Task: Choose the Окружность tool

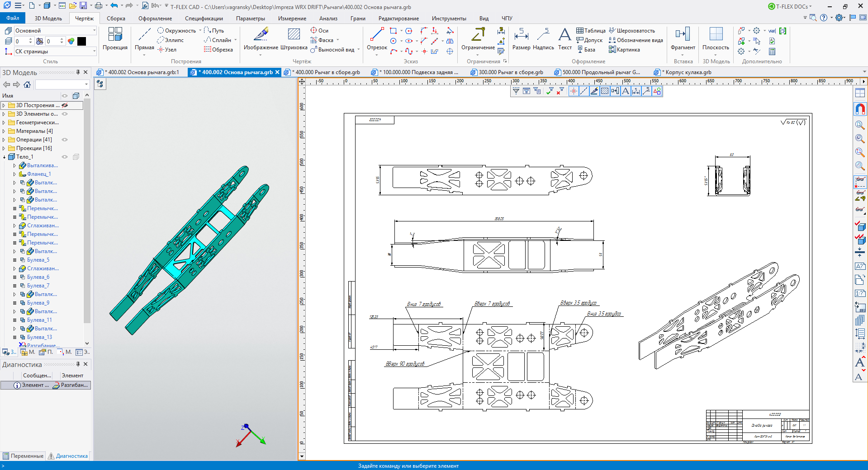Action: click(x=177, y=30)
